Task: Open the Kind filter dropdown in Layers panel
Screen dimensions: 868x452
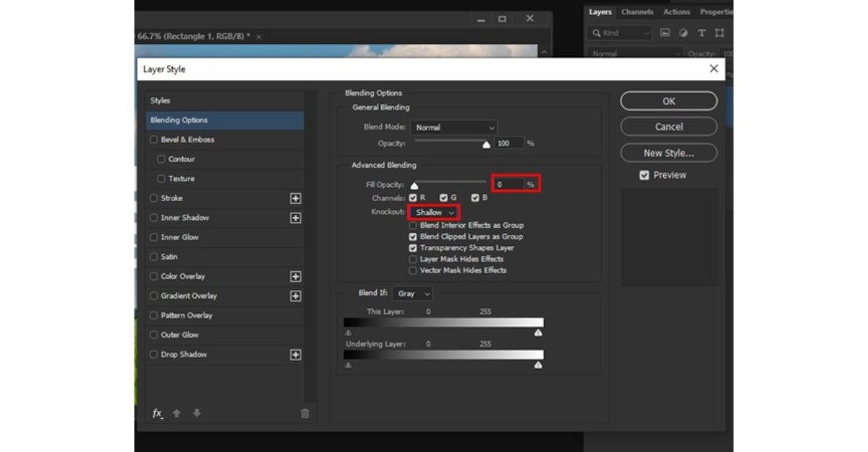Action: (620, 33)
